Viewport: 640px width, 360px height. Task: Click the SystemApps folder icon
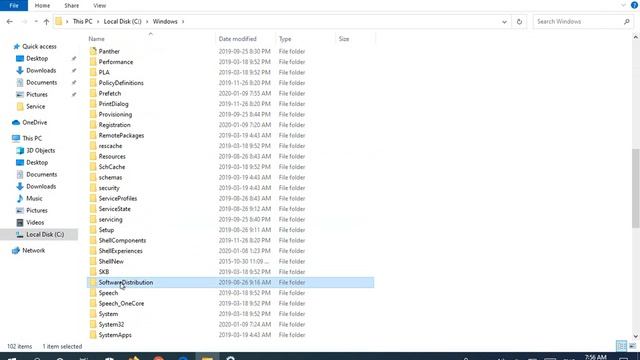[x=93, y=335]
